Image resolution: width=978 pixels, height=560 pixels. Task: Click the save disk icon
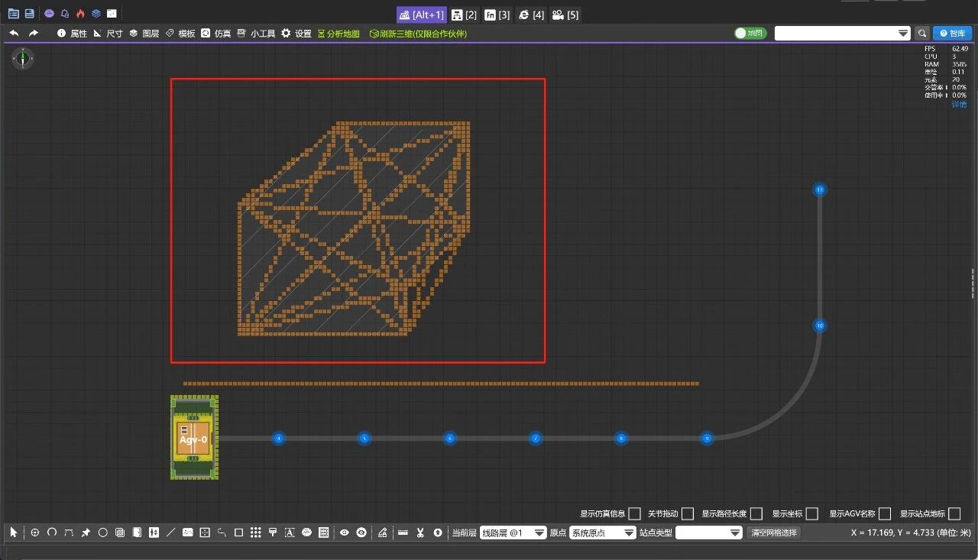(29, 14)
